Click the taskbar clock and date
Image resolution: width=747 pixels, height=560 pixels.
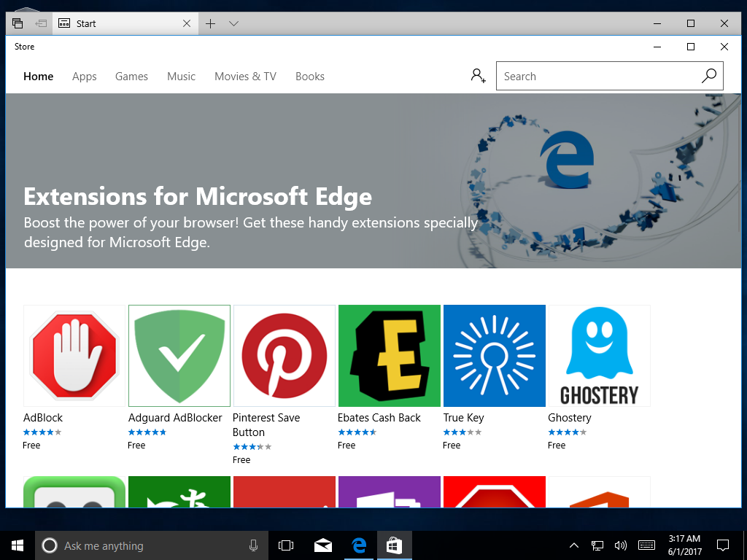(684, 545)
